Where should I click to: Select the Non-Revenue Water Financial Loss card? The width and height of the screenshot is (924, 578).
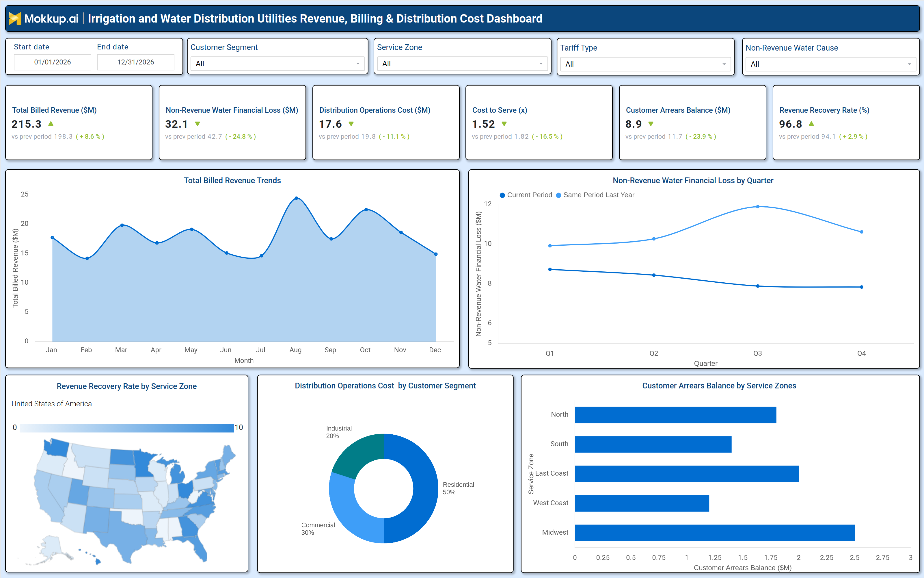tap(232, 122)
